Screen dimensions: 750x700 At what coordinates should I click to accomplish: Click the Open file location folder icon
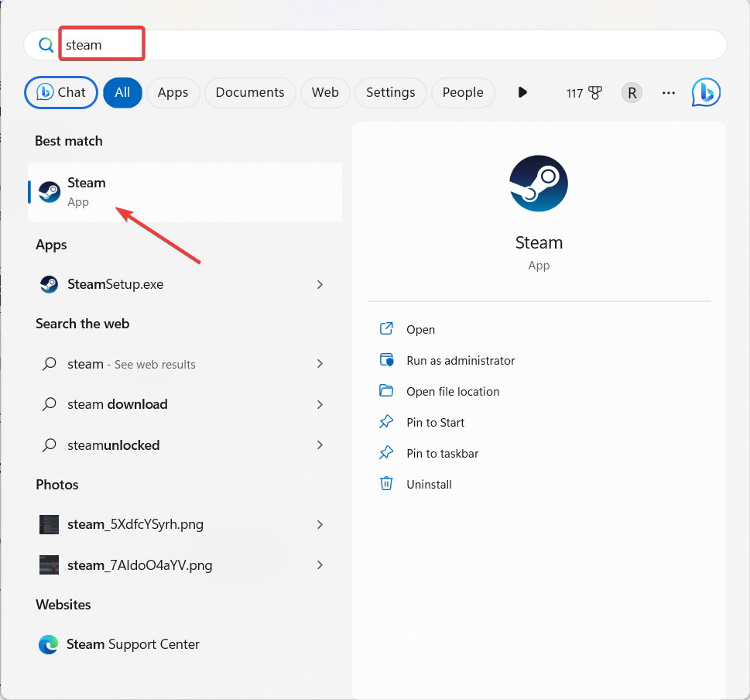click(386, 391)
